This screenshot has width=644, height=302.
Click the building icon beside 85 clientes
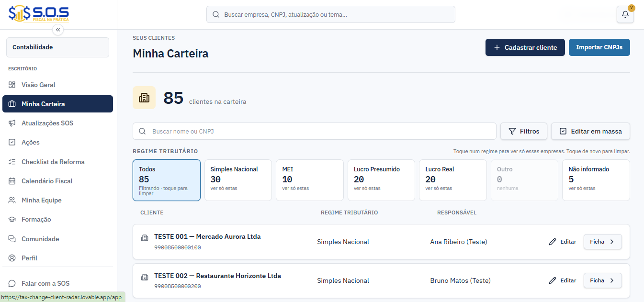click(x=144, y=98)
